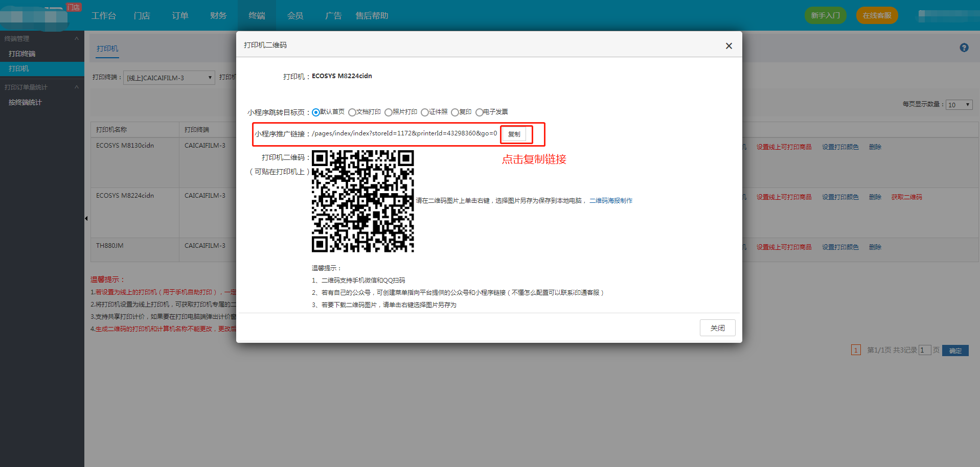Viewport: 980px width, 467px height.
Task: Collapse the sidebar with the left arrow handle
Action: tap(86, 218)
